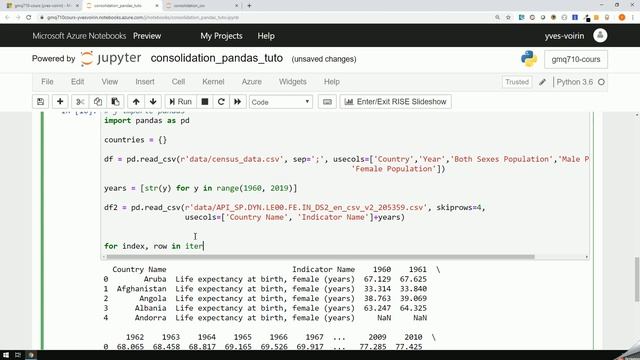Open the gmq710-cours project button

click(x=576, y=59)
